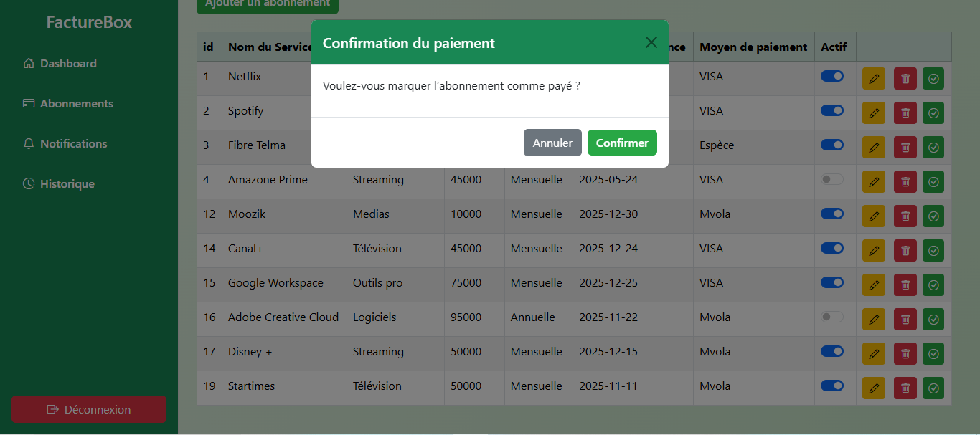Go to Abonnements in the sidebar
Screen dimensions: 980x435
tap(68, 103)
